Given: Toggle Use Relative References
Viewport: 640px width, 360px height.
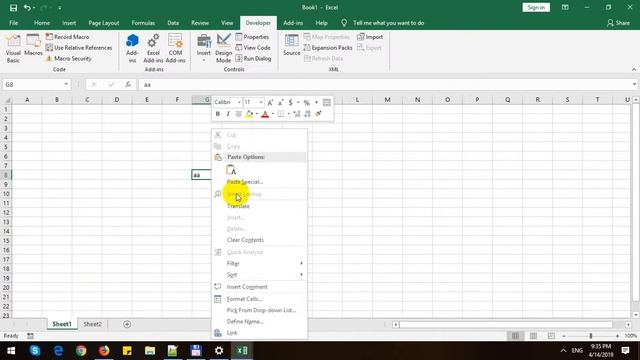Looking at the screenshot, I should (79, 48).
